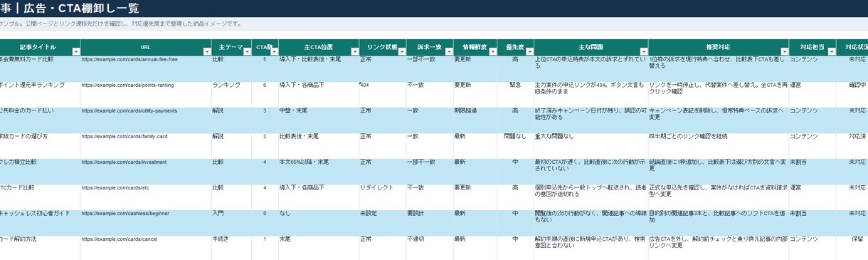Select the recommendation cell starting リンクを一時停止し

719,95
